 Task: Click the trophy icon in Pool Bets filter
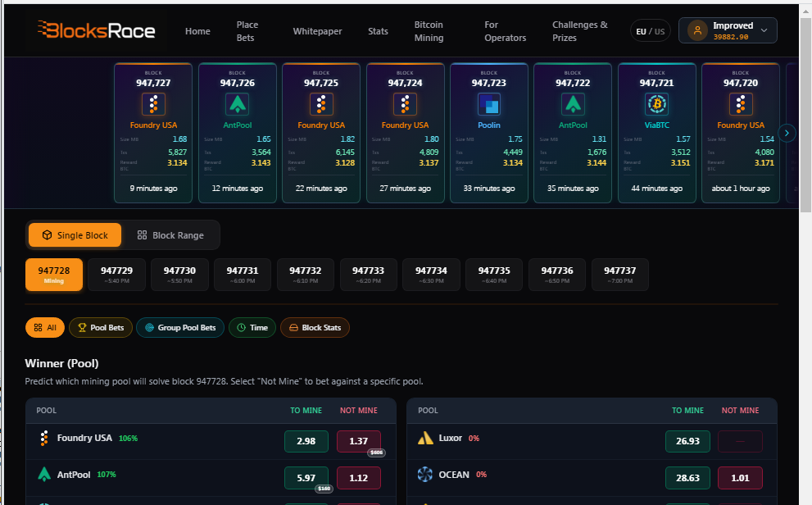pos(82,327)
